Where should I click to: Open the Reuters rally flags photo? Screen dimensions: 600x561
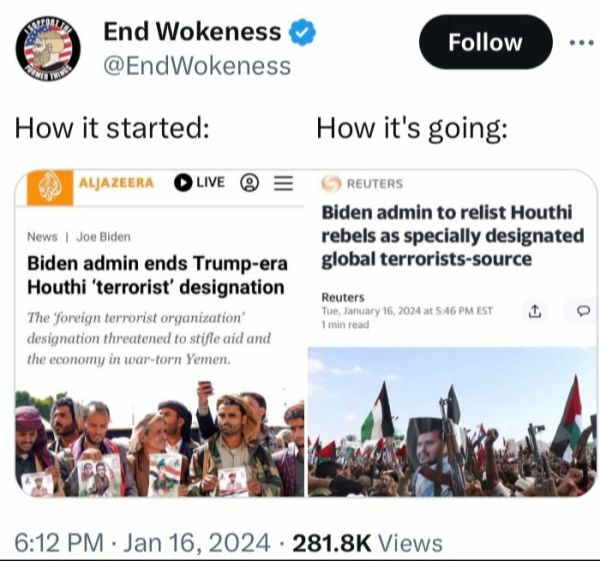point(452,422)
